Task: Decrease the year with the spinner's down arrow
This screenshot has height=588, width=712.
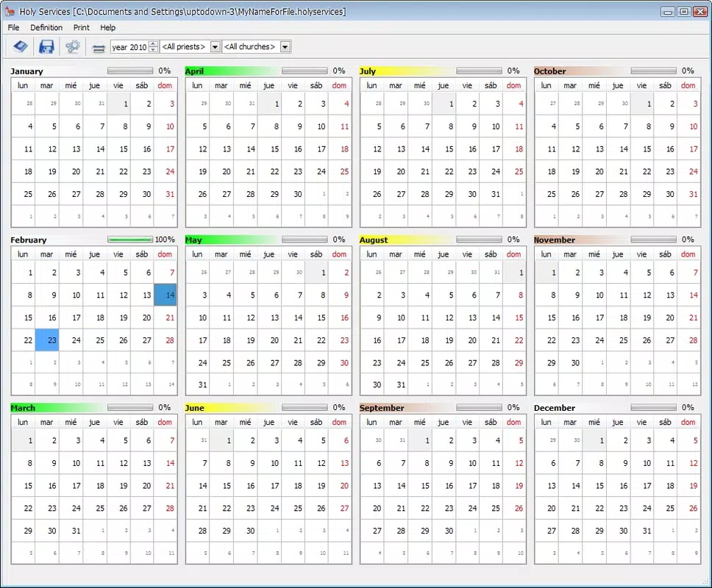Action: pos(154,49)
